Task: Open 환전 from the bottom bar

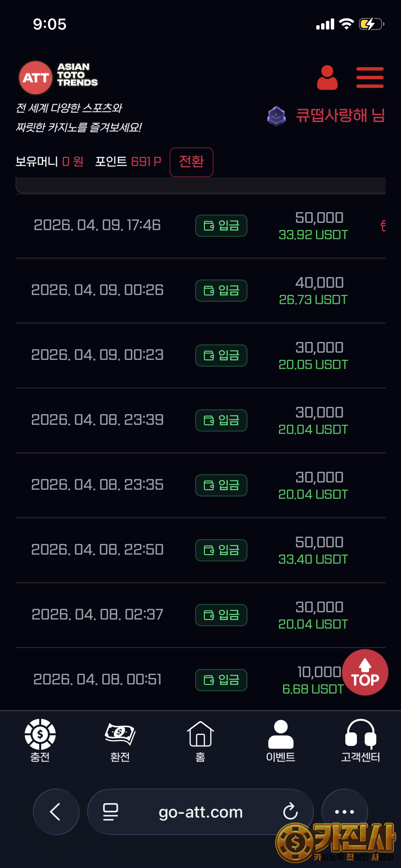Action: point(120,741)
